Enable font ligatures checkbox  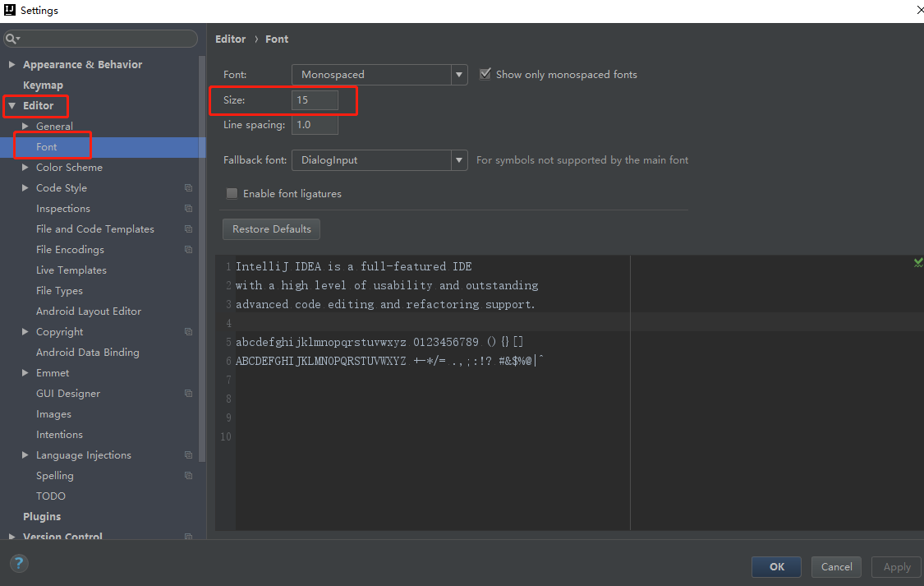coord(232,193)
